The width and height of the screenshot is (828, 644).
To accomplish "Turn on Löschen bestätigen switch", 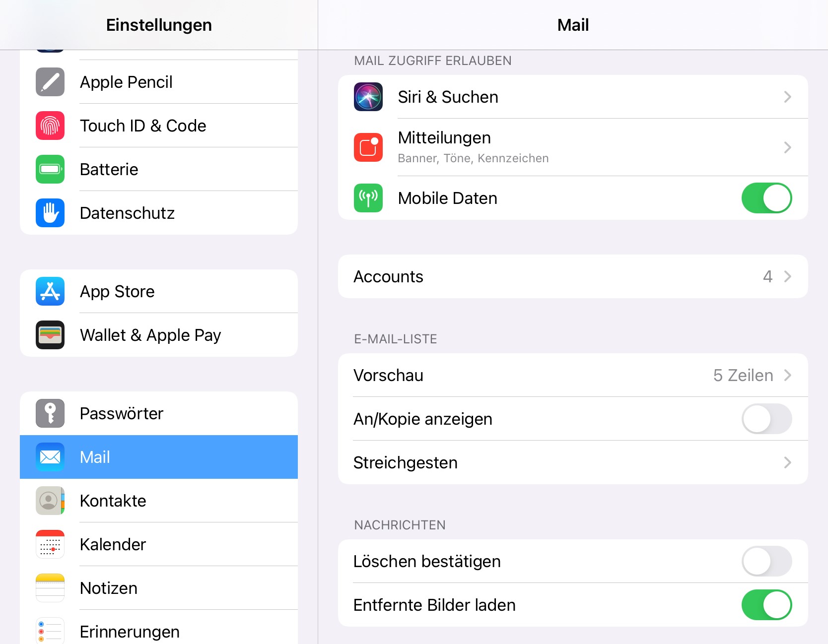I will tap(766, 561).
